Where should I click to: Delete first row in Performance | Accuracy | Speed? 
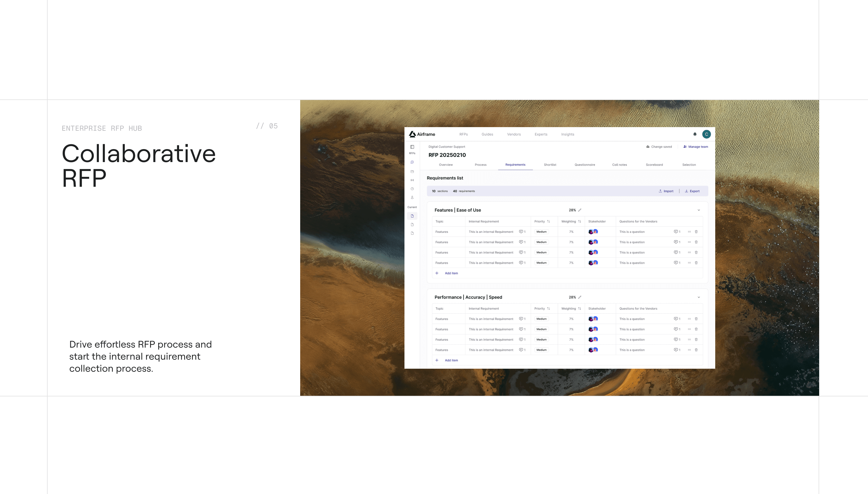(696, 319)
